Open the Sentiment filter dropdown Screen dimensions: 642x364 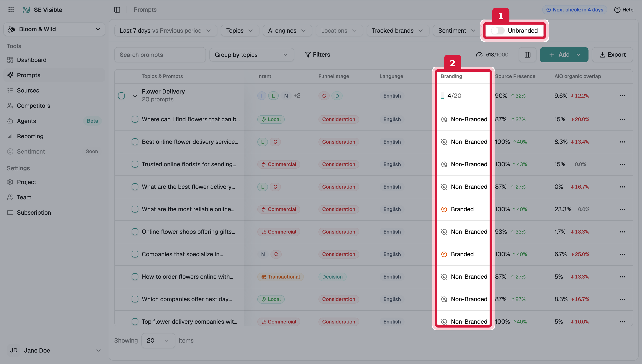pyautogui.click(x=457, y=31)
